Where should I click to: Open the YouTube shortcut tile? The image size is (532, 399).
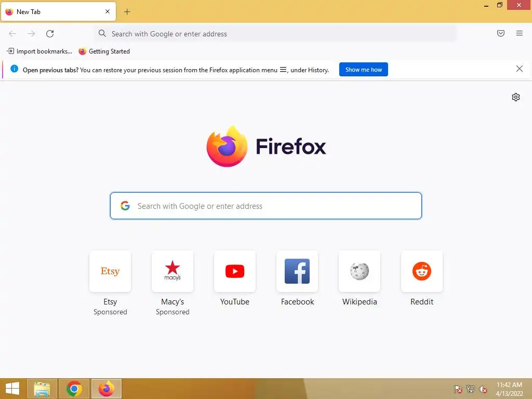(235, 271)
